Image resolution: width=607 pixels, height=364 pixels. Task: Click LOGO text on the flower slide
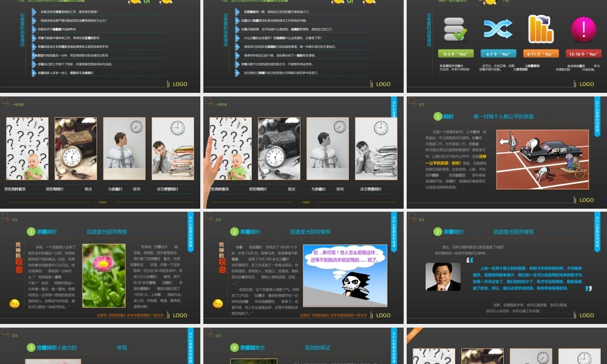pyautogui.click(x=180, y=315)
